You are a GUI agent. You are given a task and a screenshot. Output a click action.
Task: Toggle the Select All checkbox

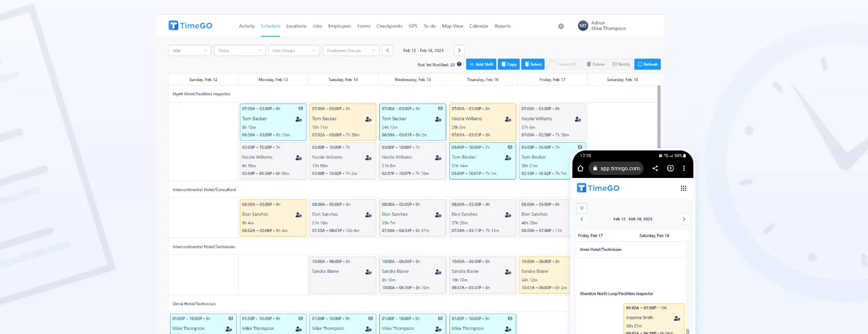[552, 64]
